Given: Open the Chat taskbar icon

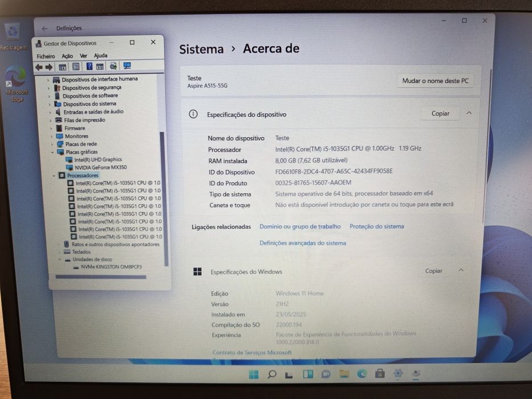Looking at the screenshot, I should (x=326, y=374).
